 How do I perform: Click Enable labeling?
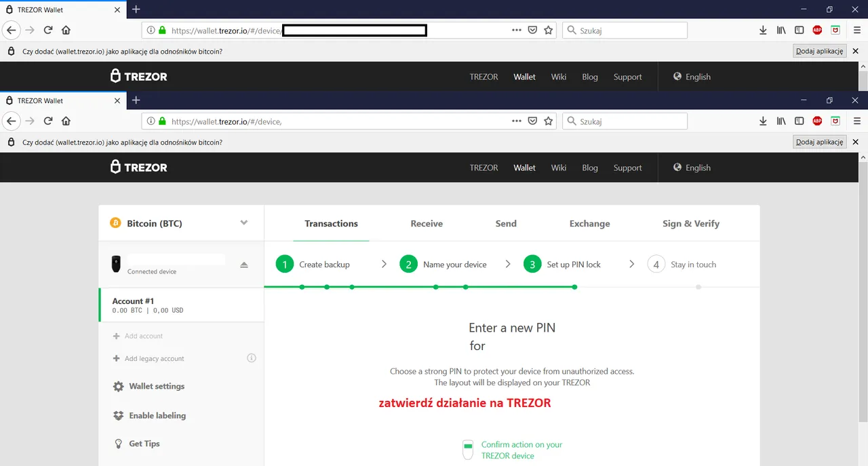point(149,415)
